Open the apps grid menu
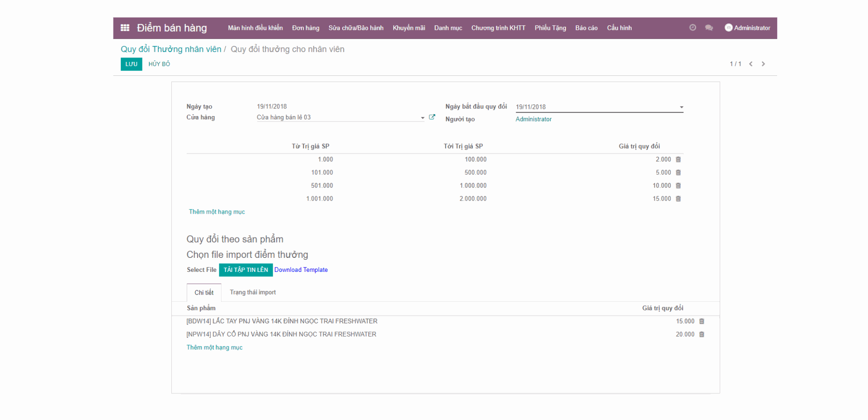868x420 pixels. (x=125, y=28)
